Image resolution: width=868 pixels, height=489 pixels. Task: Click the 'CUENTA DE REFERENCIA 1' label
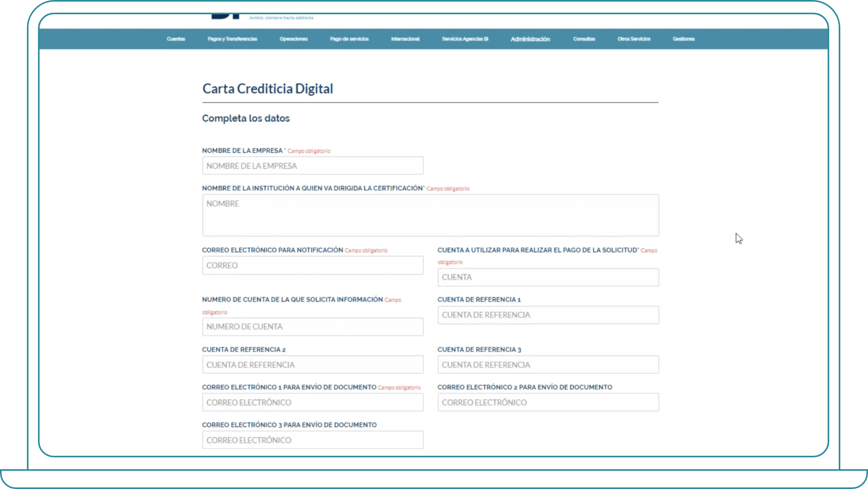[479, 299]
